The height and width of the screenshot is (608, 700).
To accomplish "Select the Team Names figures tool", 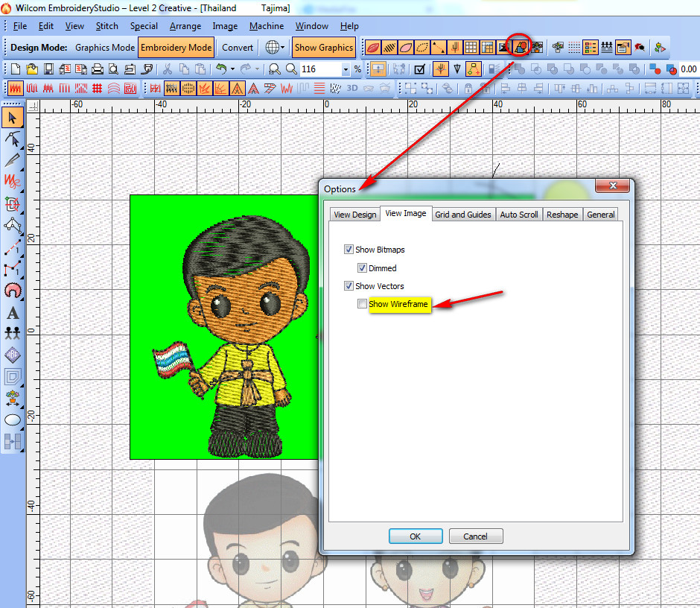I will (13, 333).
